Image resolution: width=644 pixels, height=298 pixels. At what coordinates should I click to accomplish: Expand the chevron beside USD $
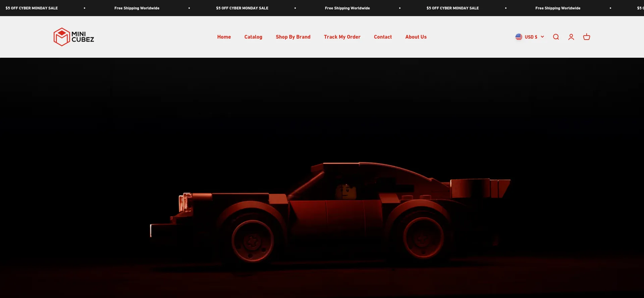(542, 37)
